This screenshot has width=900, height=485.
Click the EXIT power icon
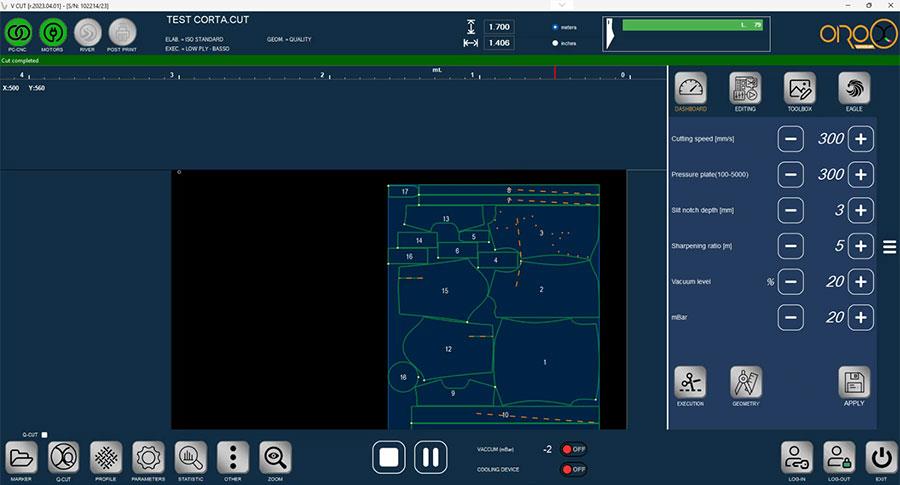[x=882, y=457]
